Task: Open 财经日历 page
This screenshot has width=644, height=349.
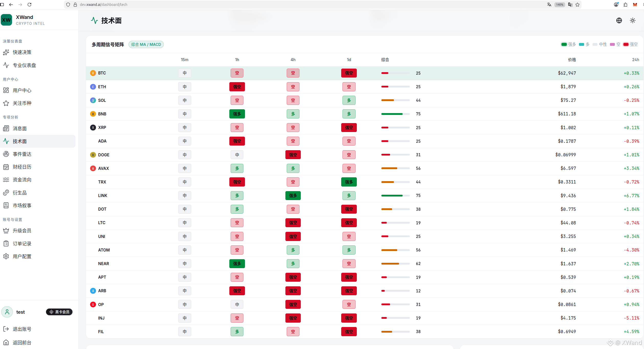Action: [38, 167]
